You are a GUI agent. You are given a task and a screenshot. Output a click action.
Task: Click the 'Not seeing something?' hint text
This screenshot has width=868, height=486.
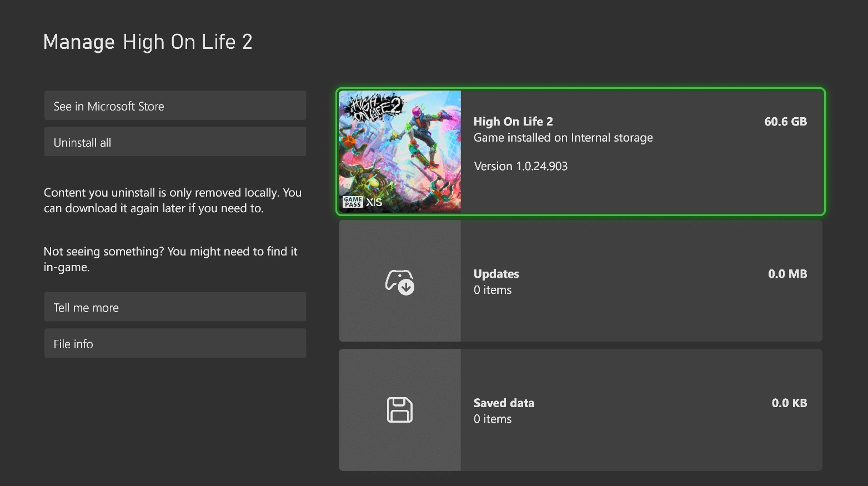[x=170, y=259]
